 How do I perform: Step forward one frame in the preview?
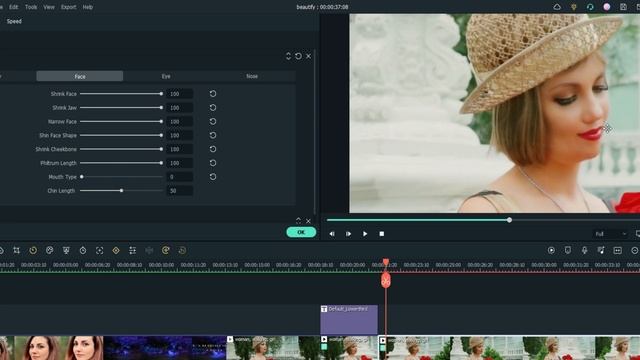click(x=348, y=234)
